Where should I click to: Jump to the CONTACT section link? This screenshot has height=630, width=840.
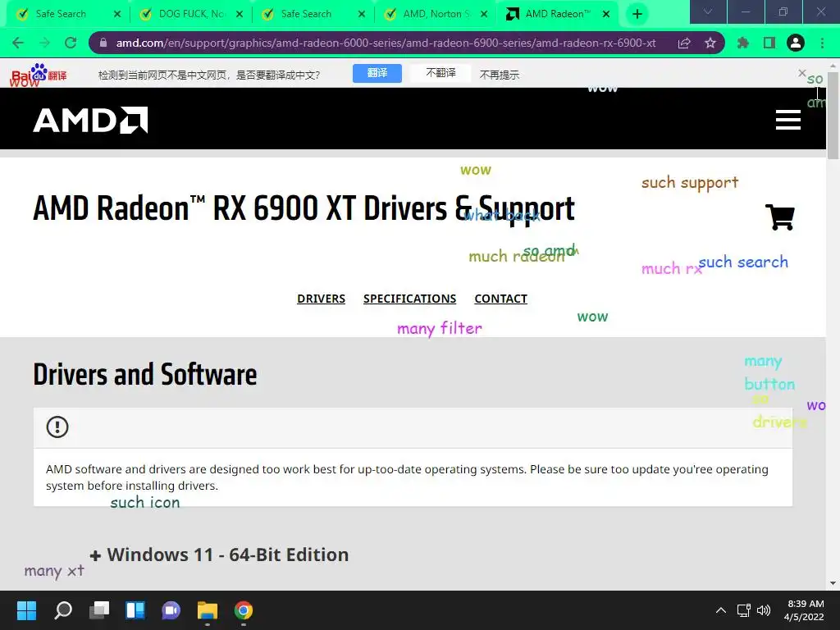pos(501,299)
